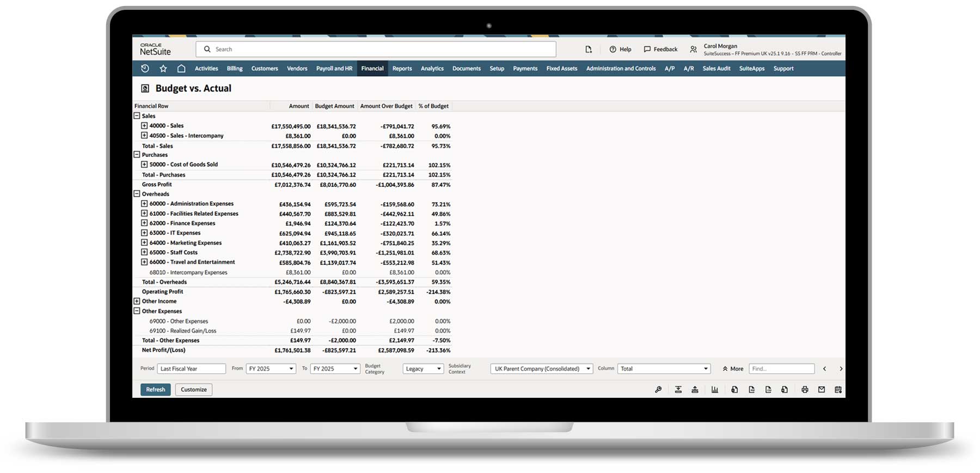Screen dimensions: 980x473
Task: Click the Refresh button
Action: (156, 390)
